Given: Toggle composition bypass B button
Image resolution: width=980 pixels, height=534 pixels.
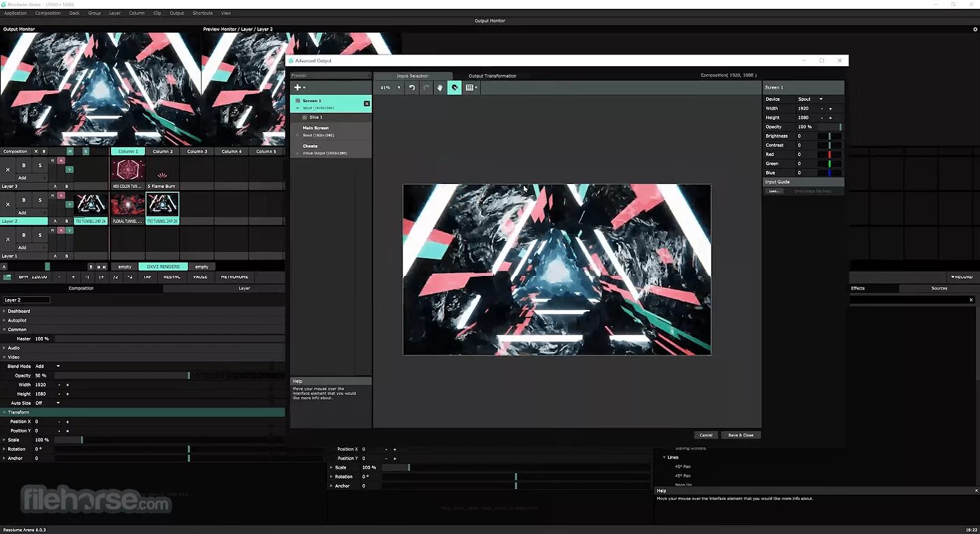Looking at the screenshot, I should 44,151.
